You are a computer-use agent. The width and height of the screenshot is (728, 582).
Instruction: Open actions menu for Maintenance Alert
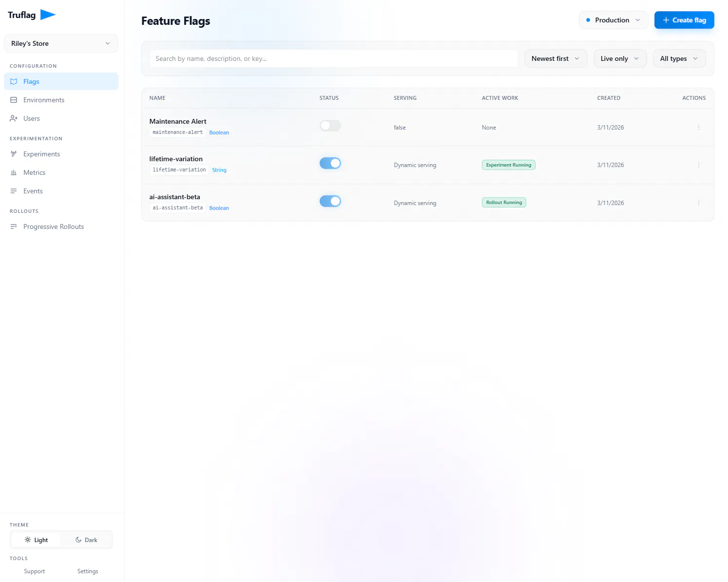(698, 127)
